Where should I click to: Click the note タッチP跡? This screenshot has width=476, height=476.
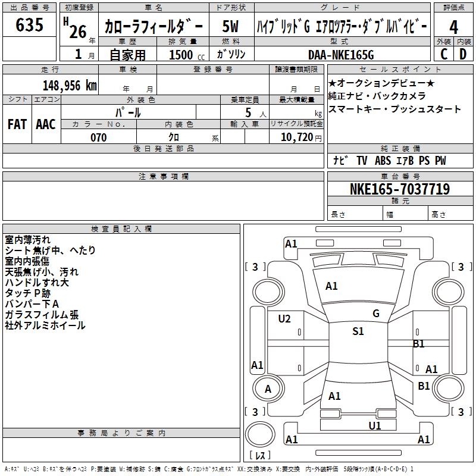tap(27, 293)
